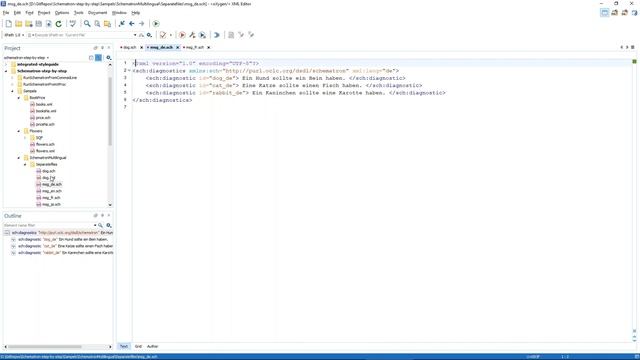Apply transformation scenario with red play icon
The height and width of the screenshot is (360, 640).
click(182, 35)
